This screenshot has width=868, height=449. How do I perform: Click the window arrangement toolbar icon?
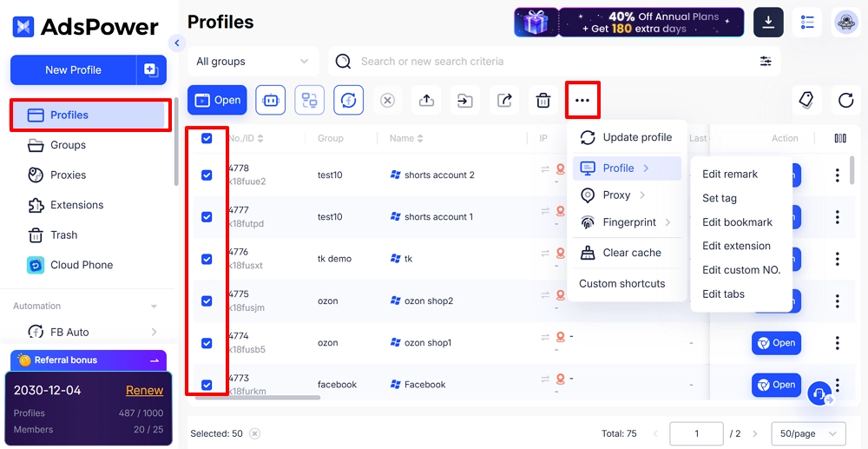tap(310, 100)
